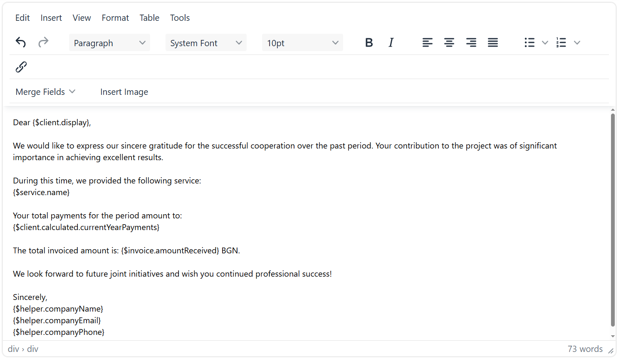Apply a numbered list

(561, 42)
